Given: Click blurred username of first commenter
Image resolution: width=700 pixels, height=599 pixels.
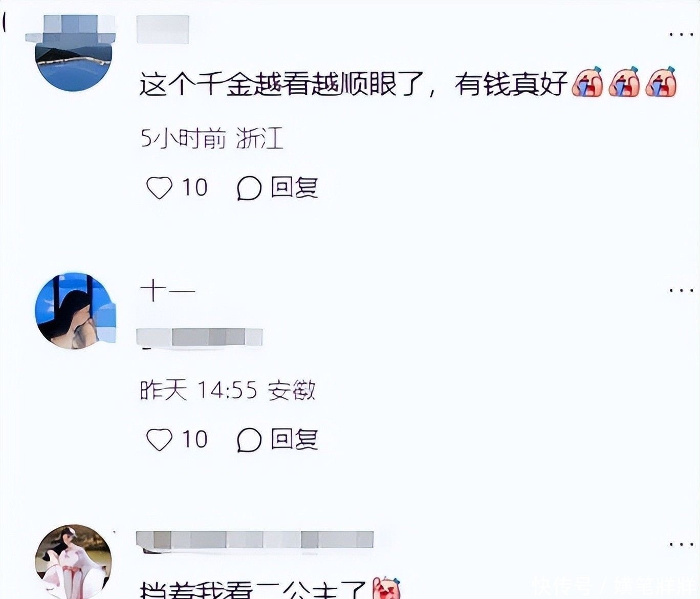Looking at the screenshot, I should click(163, 29).
